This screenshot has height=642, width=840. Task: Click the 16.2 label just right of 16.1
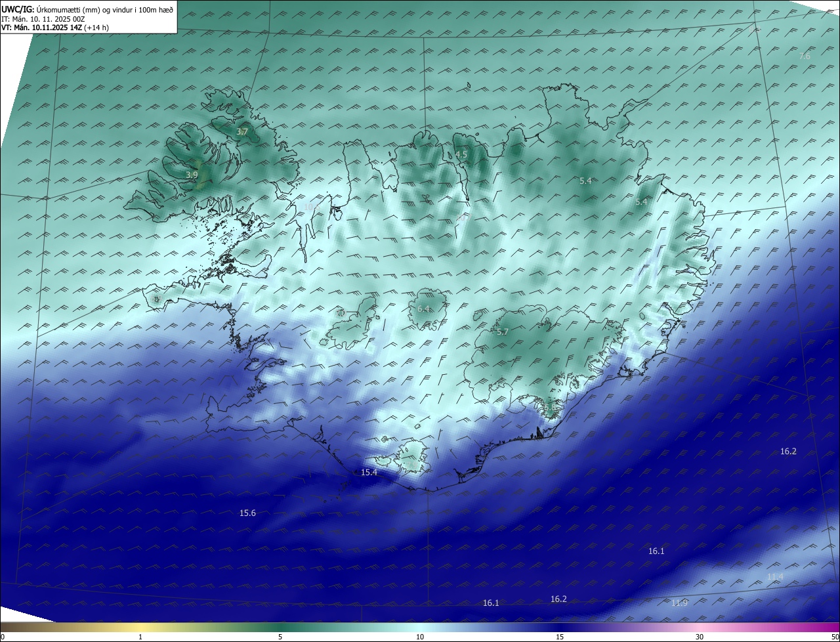pyautogui.click(x=558, y=599)
